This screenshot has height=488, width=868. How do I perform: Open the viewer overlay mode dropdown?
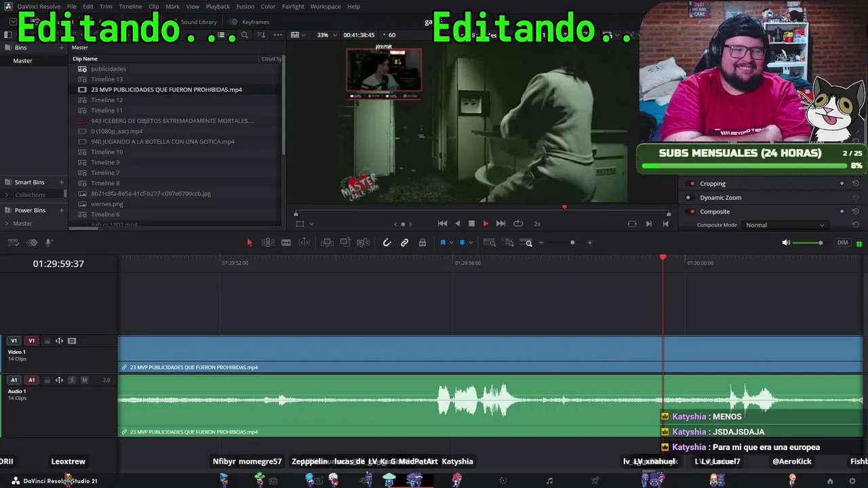(311, 224)
